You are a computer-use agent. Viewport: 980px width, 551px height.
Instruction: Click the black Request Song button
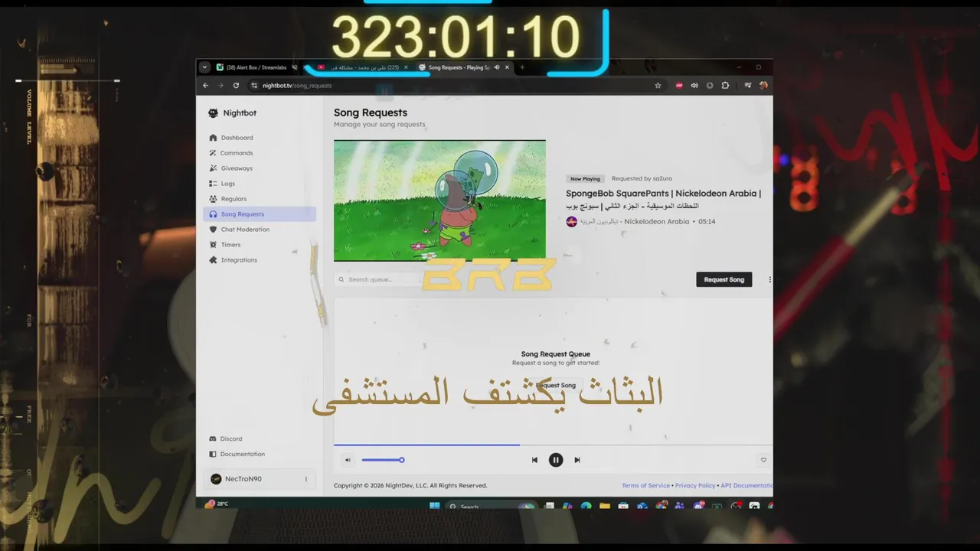click(724, 279)
